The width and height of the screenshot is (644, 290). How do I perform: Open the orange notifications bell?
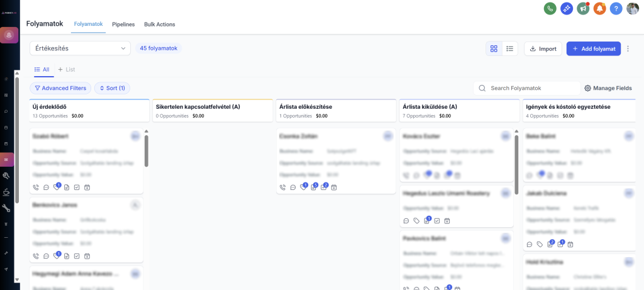(599, 9)
